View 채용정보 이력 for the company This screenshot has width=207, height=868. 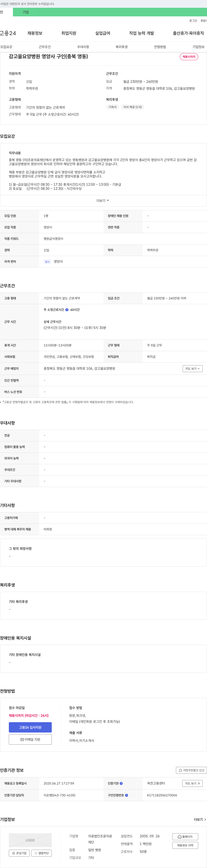[185, 845]
